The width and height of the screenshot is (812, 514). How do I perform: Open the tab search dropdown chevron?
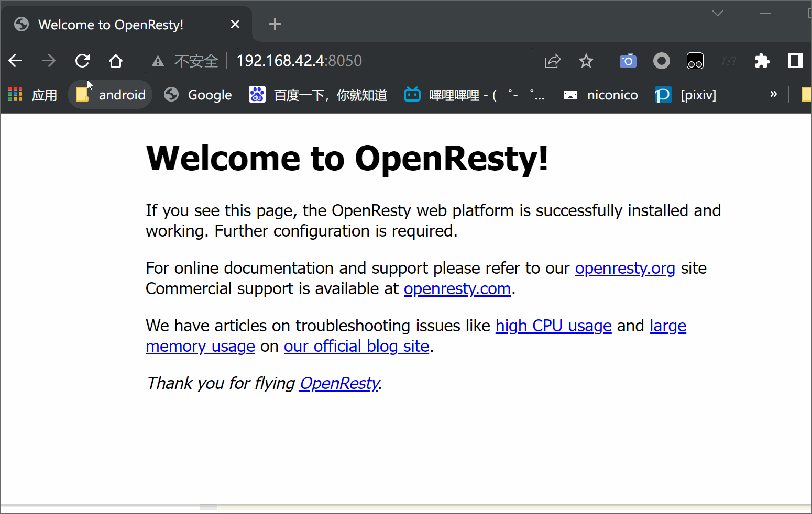tap(718, 13)
